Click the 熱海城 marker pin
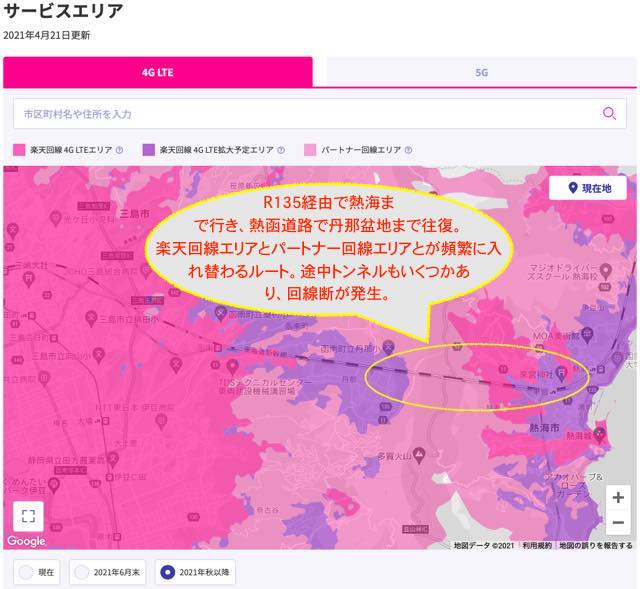This screenshot has height=589, width=640. pyautogui.click(x=599, y=435)
